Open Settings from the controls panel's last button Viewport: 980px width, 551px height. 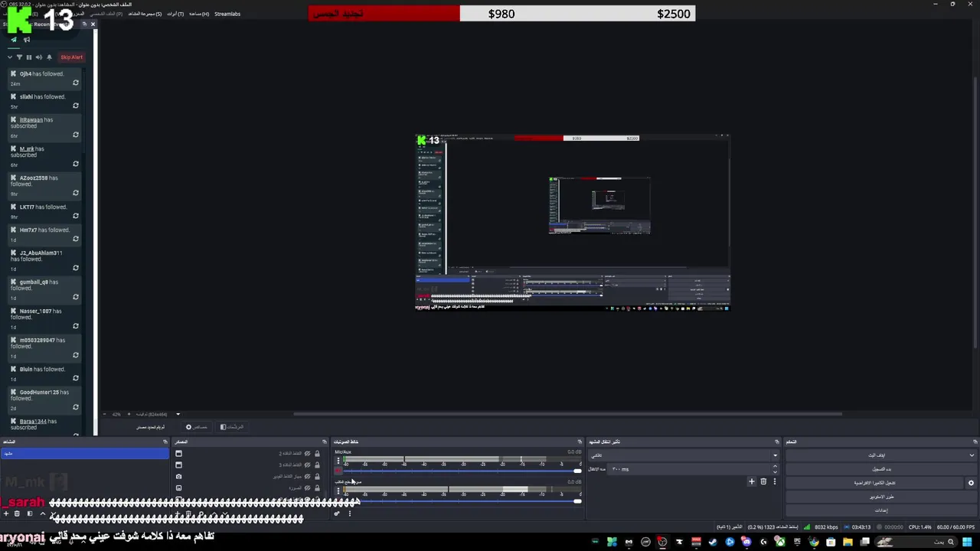pyautogui.click(x=881, y=510)
